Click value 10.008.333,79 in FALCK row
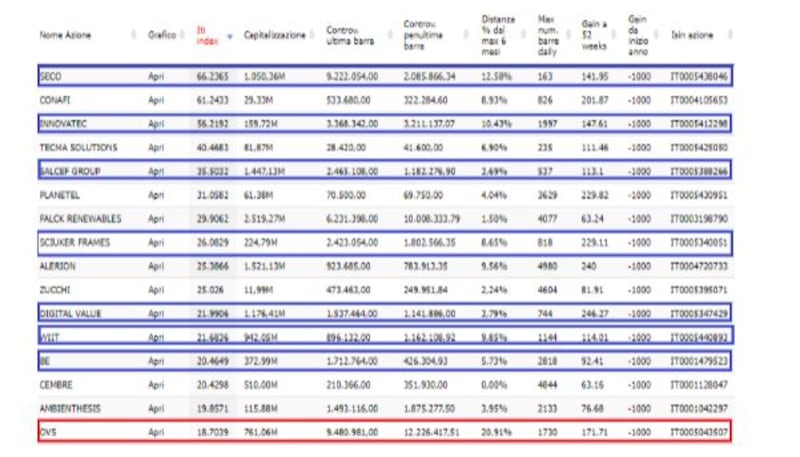 tap(432, 219)
